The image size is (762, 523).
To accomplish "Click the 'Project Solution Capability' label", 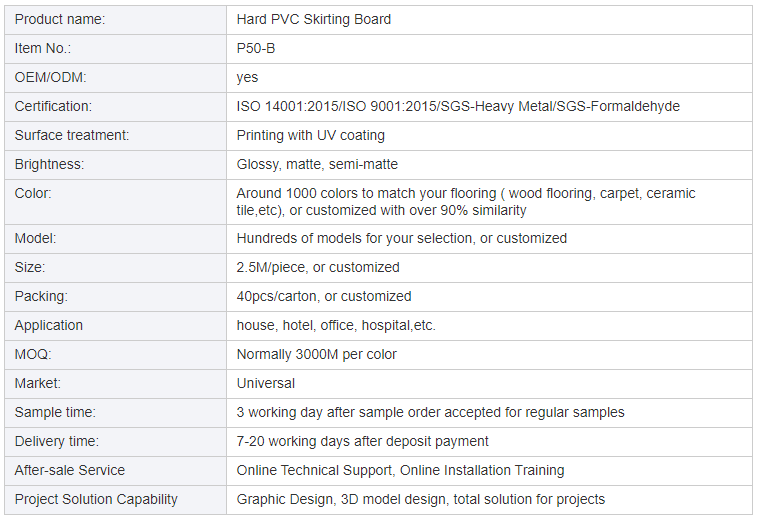I will pos(96,499).
